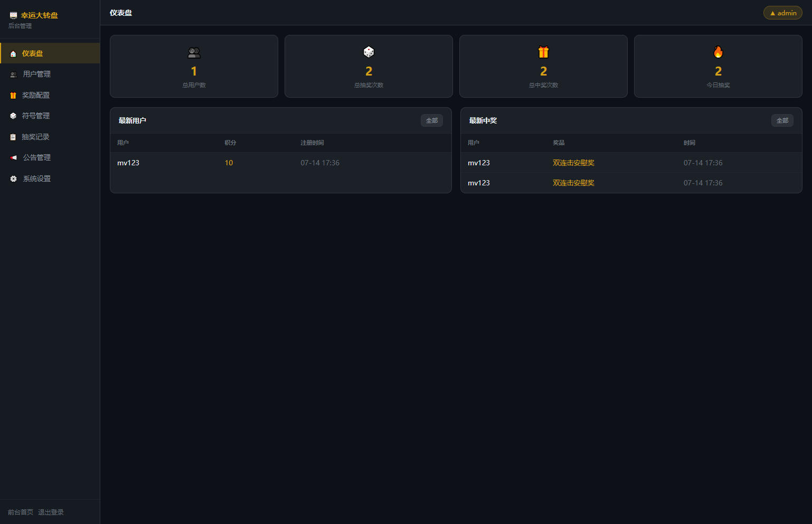Viewport: 812px width, 524px height.
Task: Click the gift icon beside 奖励配置
Action: point(13,96)
